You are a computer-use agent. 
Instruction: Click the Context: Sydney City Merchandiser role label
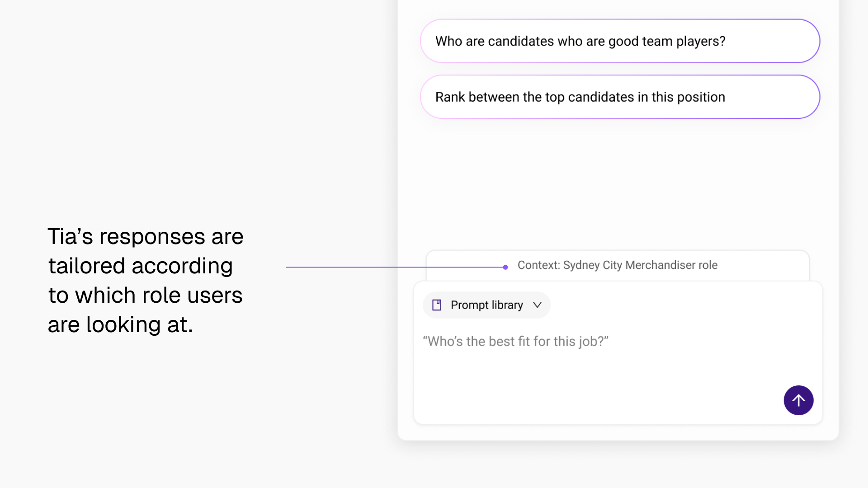coord(617,265)
